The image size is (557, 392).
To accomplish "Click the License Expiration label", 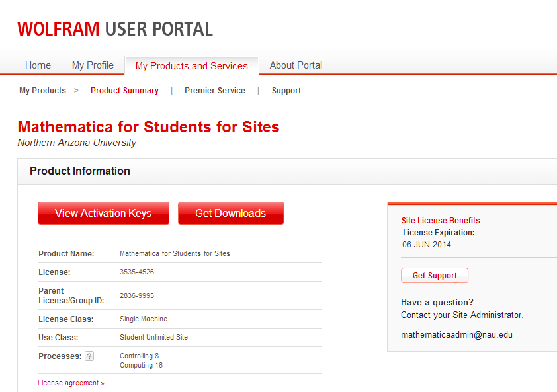I will (x=439, y=233).
